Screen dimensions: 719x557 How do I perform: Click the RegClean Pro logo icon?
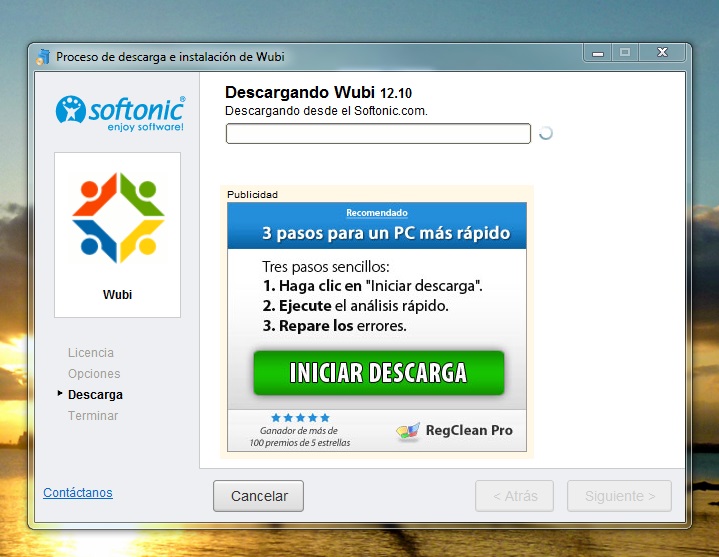407,431
